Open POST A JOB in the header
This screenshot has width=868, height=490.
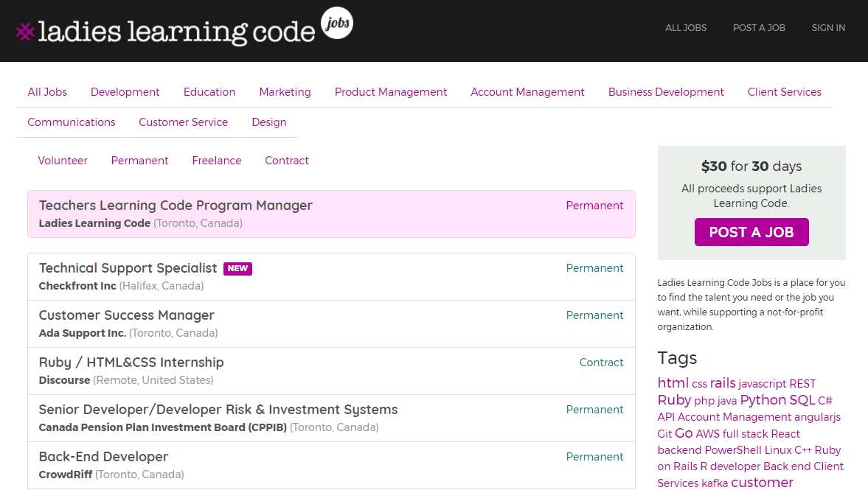click(759, 28)
